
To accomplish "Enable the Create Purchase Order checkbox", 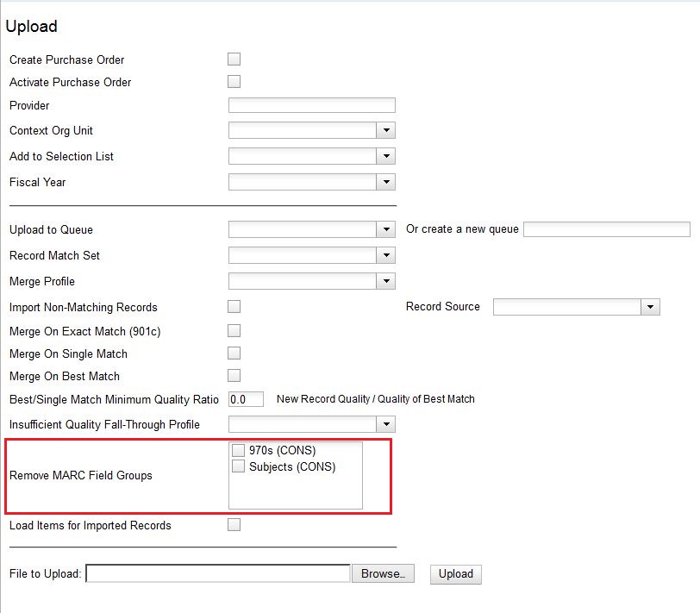I will coord(234,59).
